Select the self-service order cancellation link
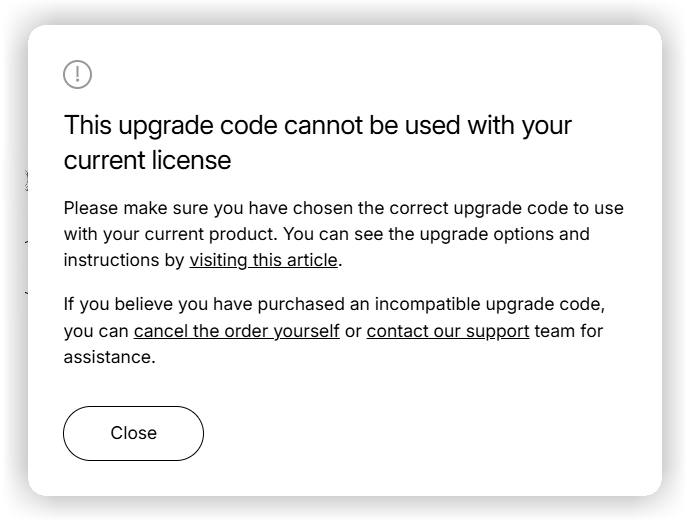This screenshot has width=687, height=521. point(236,331)
